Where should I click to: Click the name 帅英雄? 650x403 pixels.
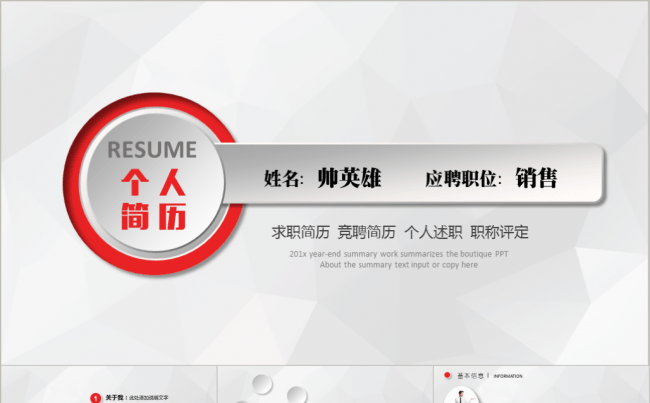point(349,178)
